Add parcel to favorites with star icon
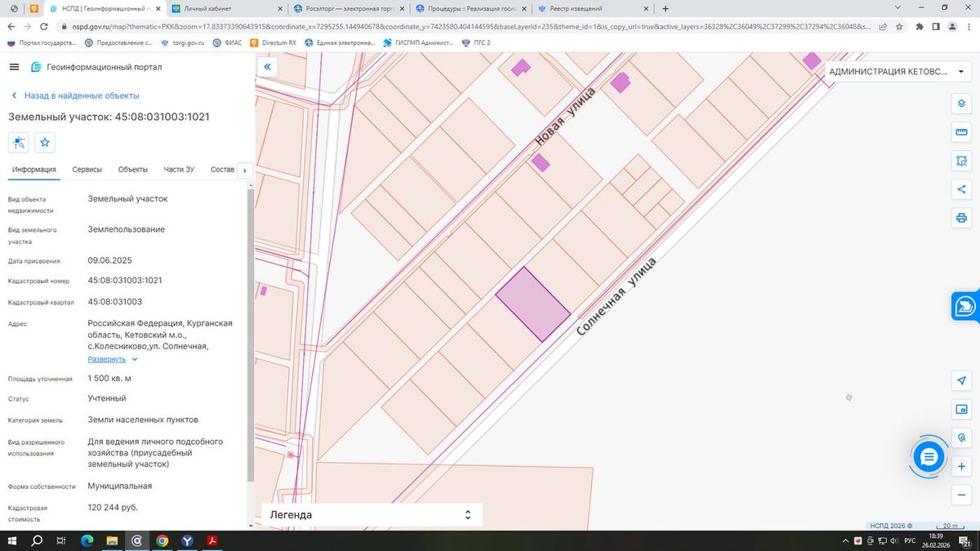This screenshot has width=980, height=551. click(45, 143)
